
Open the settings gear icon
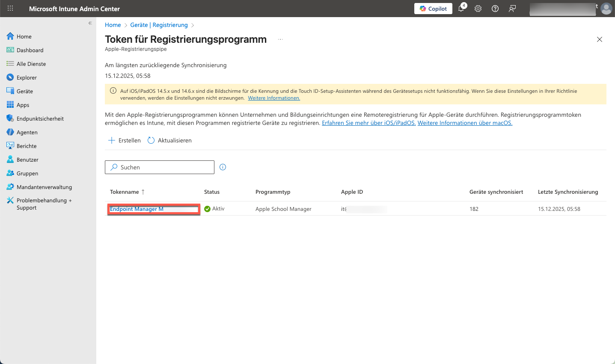click(x=478, y=9)
